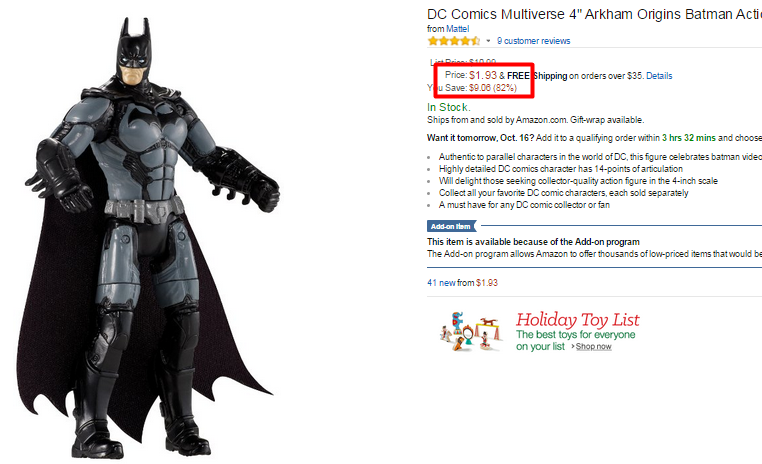The image size is (762, 464).
Task: Follow the Shop now link
Action: pyautogui.click(x=593, y=346)
